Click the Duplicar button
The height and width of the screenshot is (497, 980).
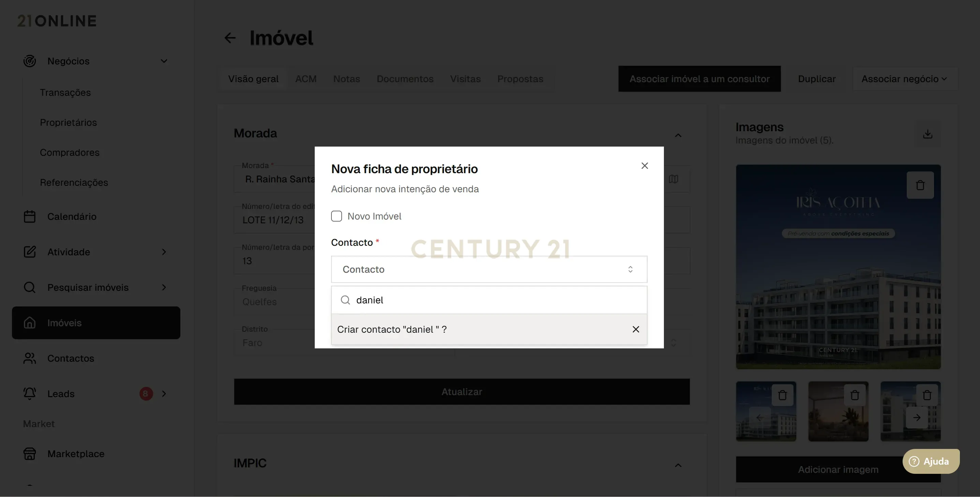click(817, 79)
